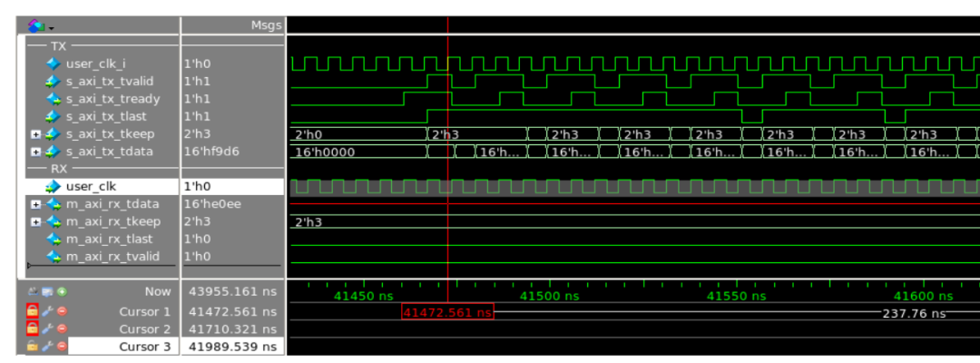Select the m_axi_rx_tvalid signal
This screenshot has height=363, width=980.
click(113, 256)
